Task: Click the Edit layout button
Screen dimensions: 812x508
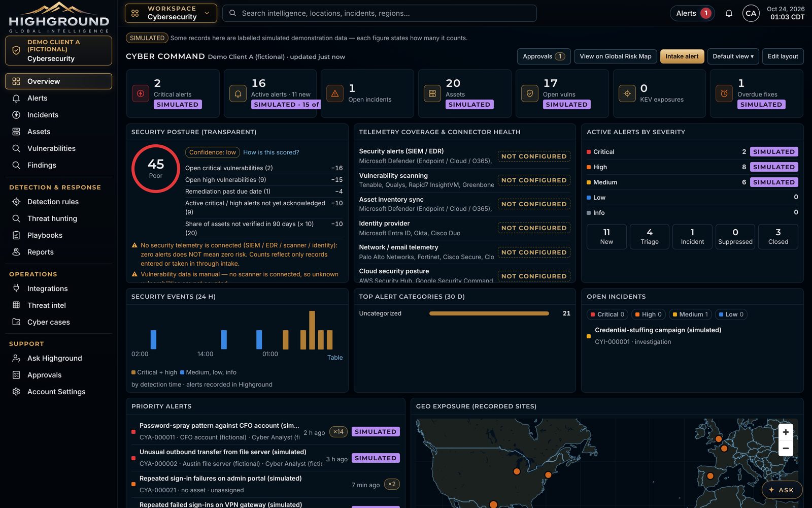Action: coord(783,56)
